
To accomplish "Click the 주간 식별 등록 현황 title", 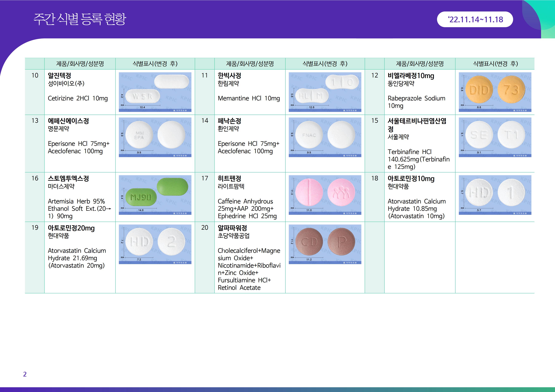I will pyautogui.click(x=80, y=19).
